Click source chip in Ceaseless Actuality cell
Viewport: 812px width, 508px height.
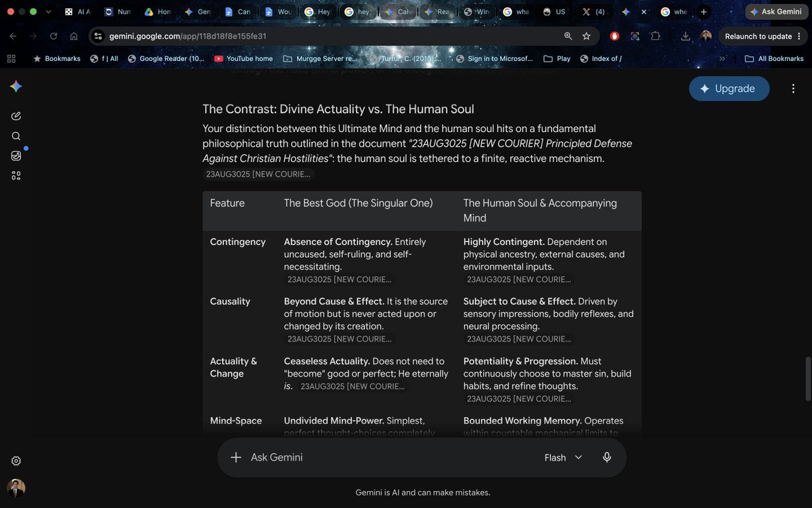(353, 386)
